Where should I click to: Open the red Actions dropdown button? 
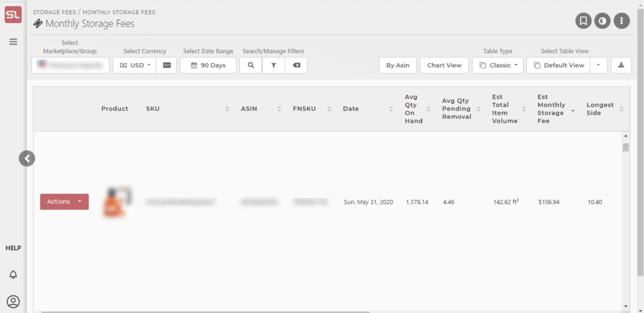[x=65, y=202]
